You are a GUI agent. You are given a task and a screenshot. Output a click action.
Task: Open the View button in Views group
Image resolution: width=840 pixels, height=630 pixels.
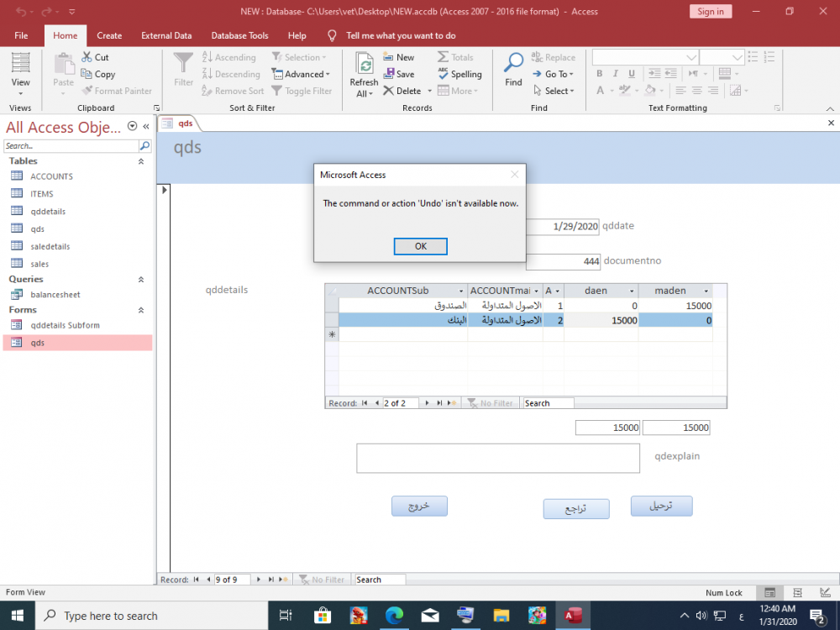click(20, 74)
